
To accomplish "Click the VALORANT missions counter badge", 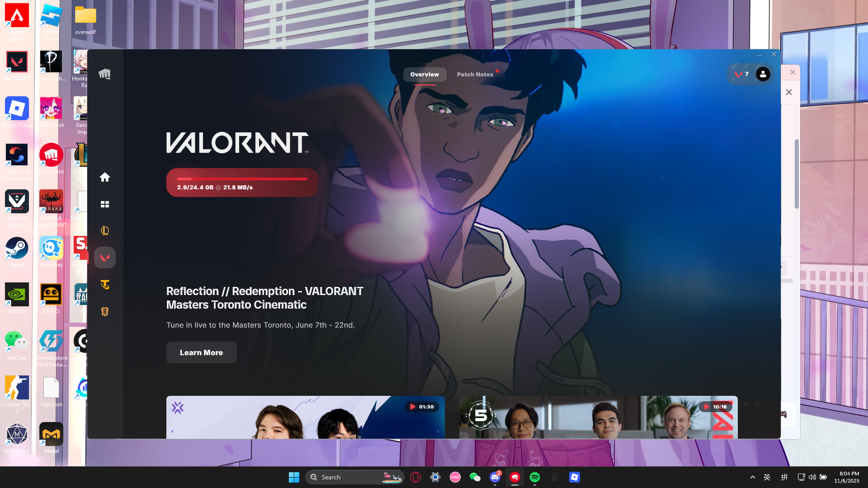I will tap(741, 74).
